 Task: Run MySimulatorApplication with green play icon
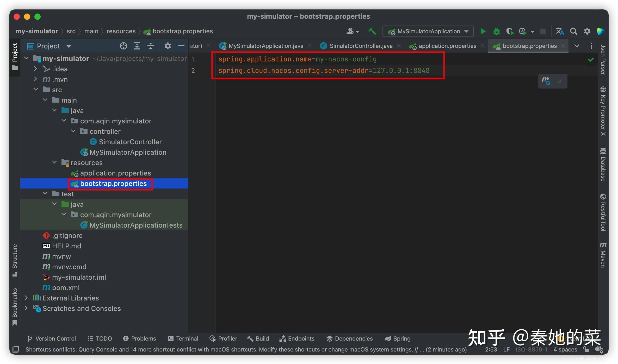(x=483, y=32)
